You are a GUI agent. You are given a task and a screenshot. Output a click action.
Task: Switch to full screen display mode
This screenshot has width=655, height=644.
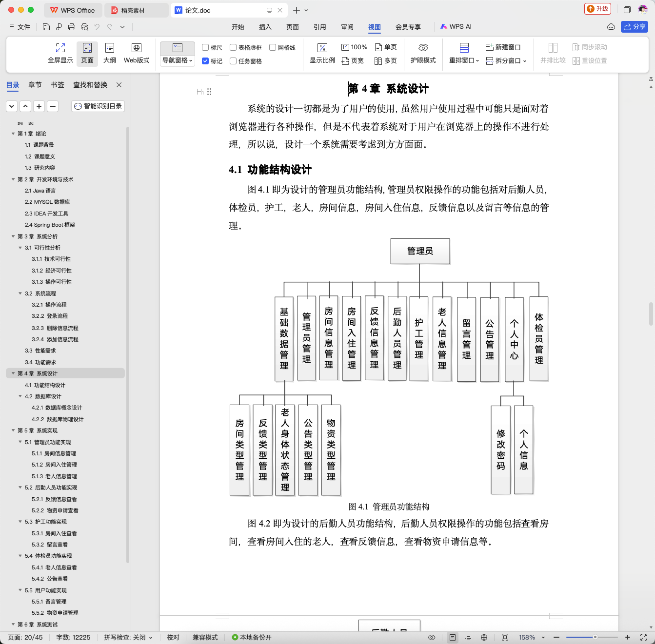[60, 53]
